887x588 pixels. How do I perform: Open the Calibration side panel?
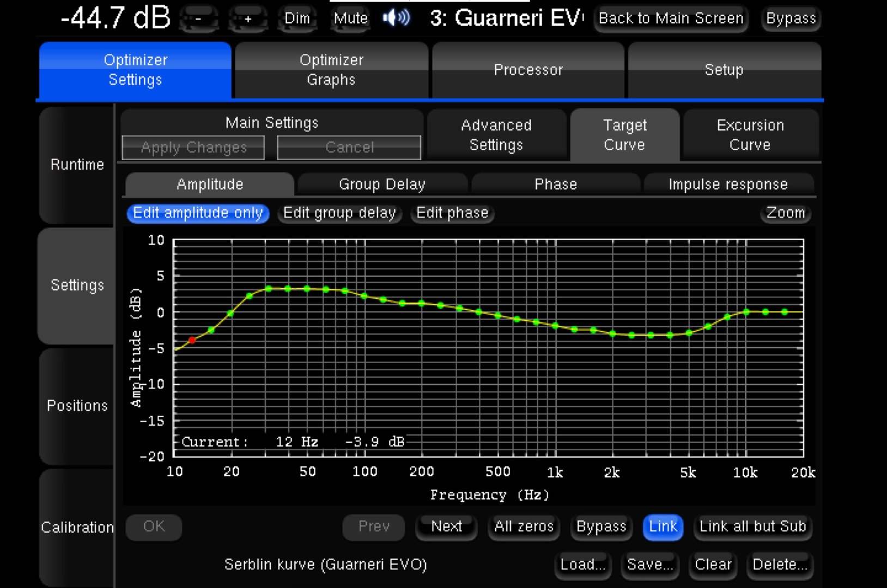pos(77,527)
